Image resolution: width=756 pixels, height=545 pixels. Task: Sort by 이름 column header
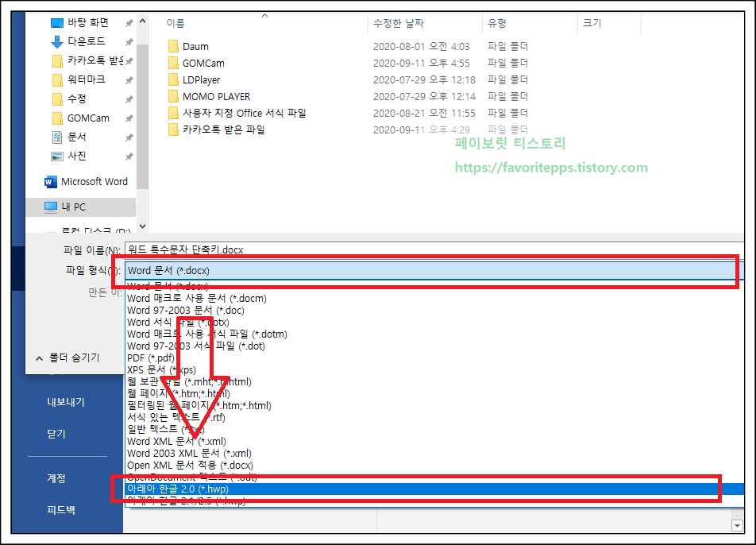click(x=175, y=23)
